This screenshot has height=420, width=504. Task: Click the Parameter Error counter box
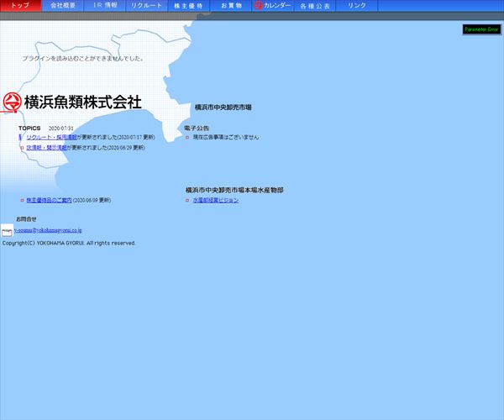[x=481, y=29]
